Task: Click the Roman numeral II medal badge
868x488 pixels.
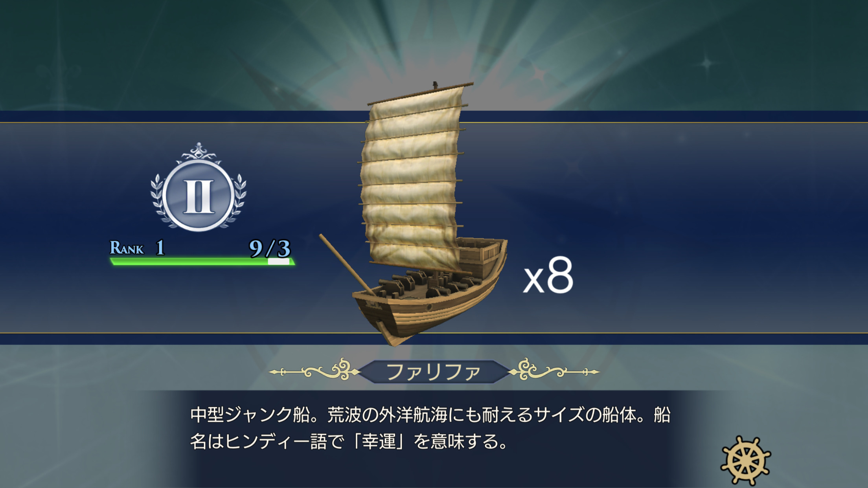Action: coord(199,195)
